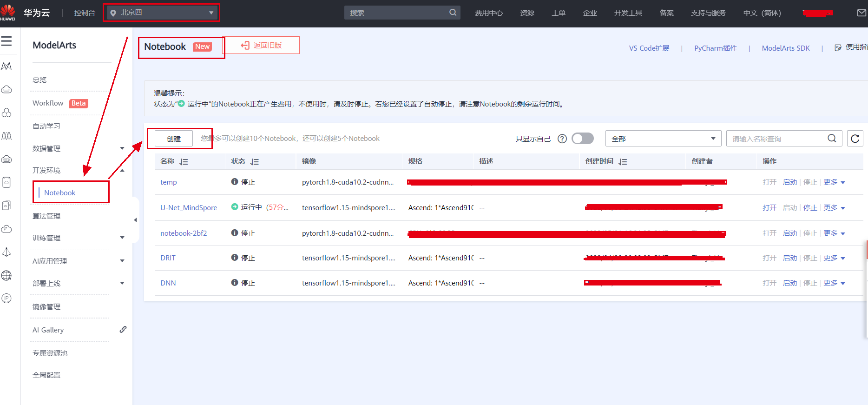
Task: Click the IP circle icon in left rail
Action: pos(7,299)
